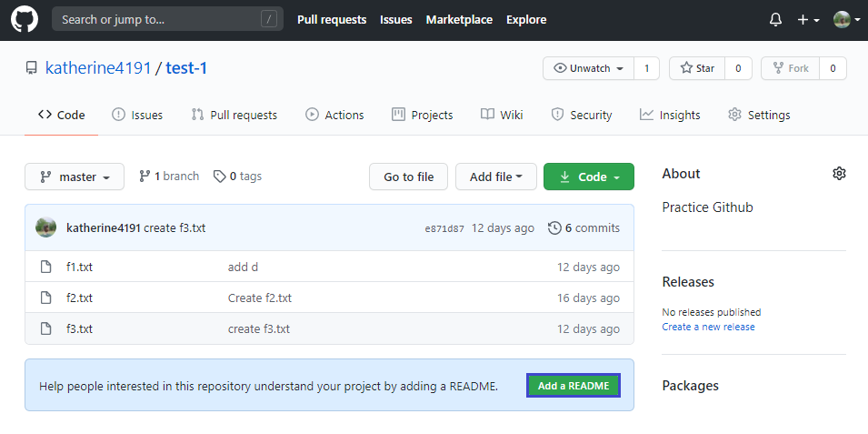Click the commit author avatar
This screenshot has width=868, height=434.
click(46, 227)
